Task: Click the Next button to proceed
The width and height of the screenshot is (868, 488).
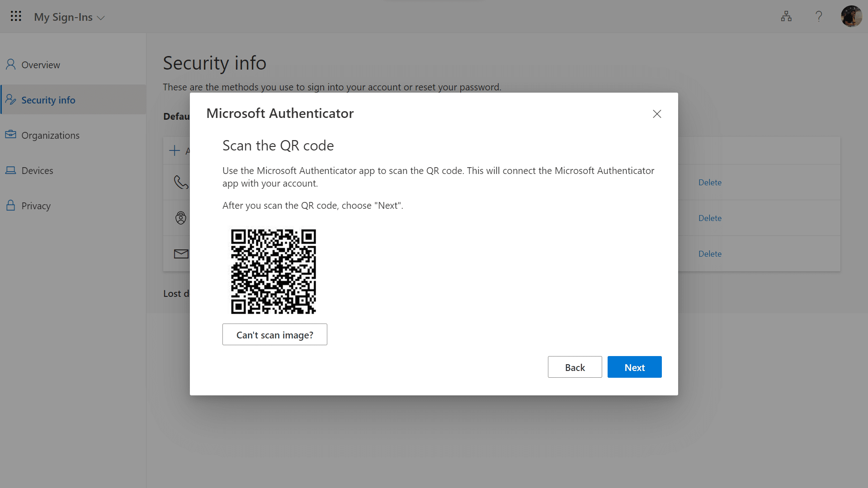Action: (x=634, y=366)
